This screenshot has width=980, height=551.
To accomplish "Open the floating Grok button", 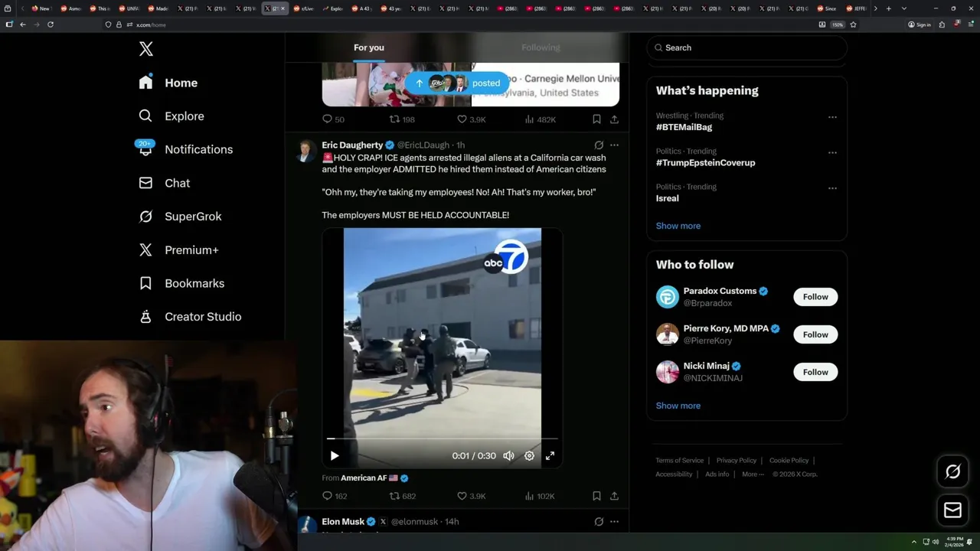I will pyautogui.click(x=952, y=472).
